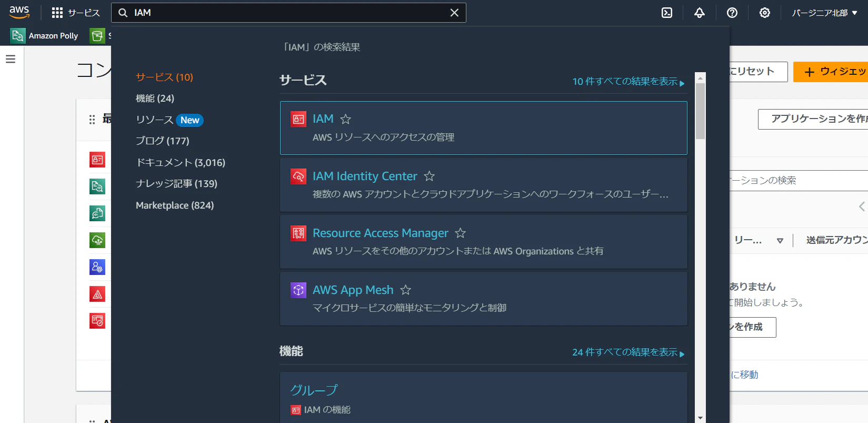
Task: Click the search results scrollbar down arrow
Action: [x=700, y=418]
